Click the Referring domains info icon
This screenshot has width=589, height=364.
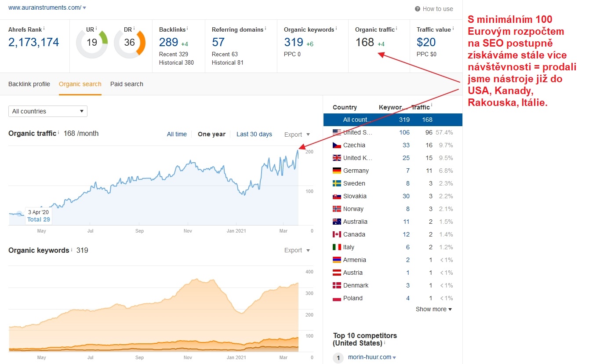tap(266, 29)
